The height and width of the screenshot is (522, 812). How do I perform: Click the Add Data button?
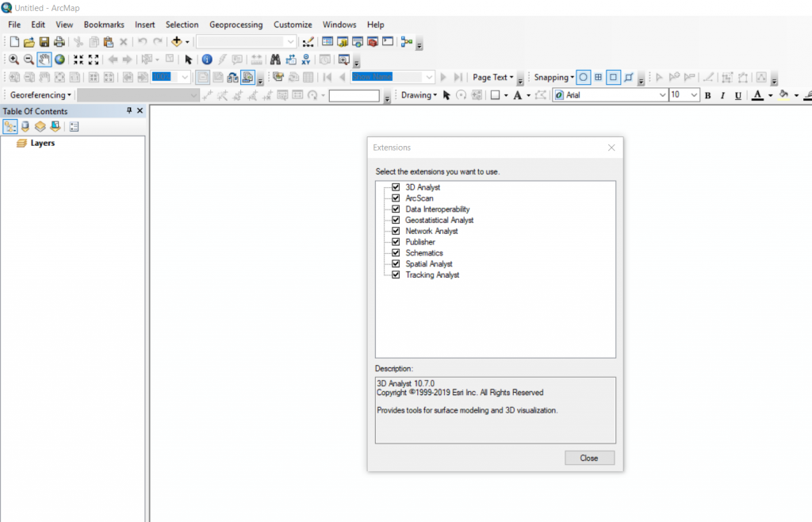pyautogui.click(x=177, y=41)
